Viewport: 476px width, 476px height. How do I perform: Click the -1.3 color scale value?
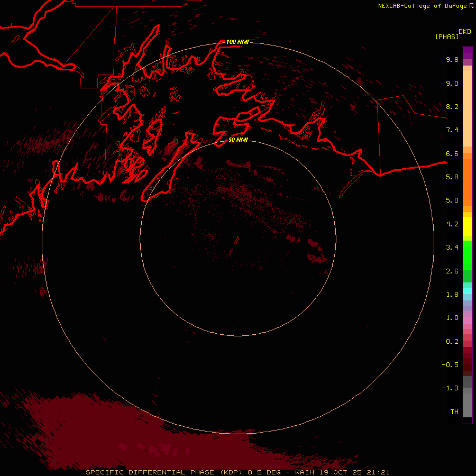pos(450,388)
